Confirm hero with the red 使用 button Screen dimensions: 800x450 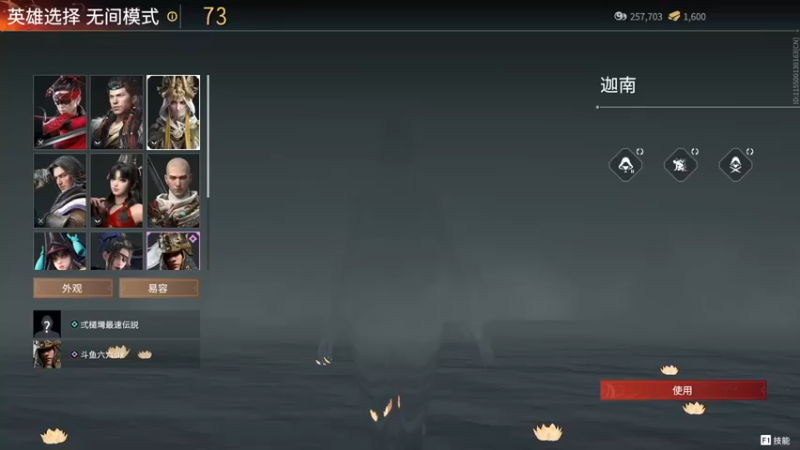point(683,390)
